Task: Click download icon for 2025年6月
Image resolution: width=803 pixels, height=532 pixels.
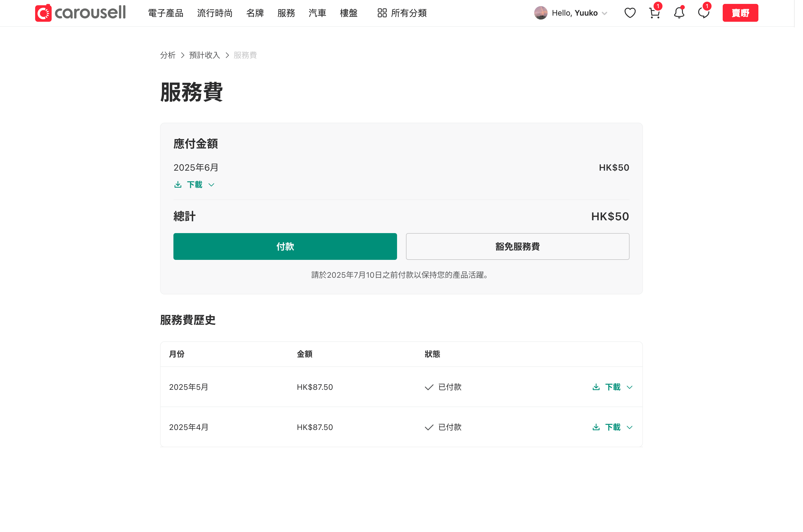Action: click(178, 185)
